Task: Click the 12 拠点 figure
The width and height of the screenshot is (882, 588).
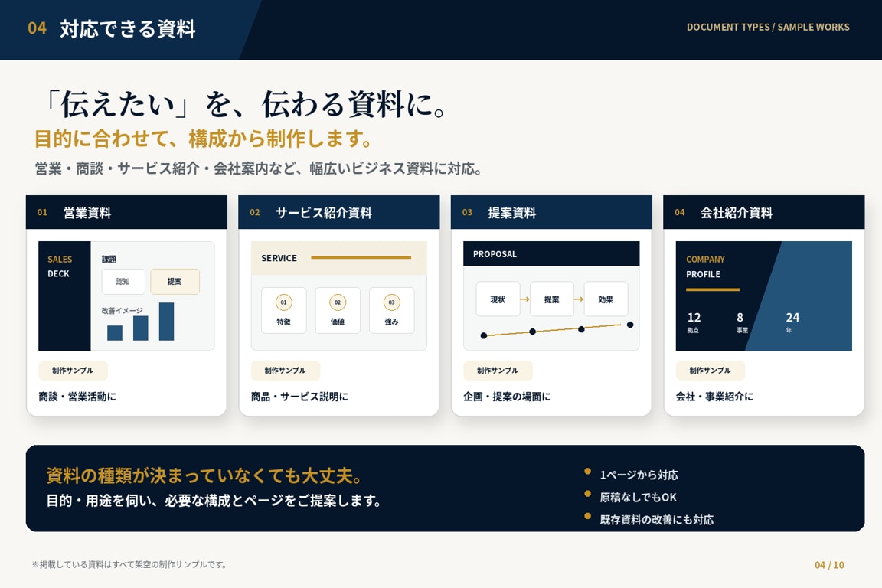Action: [x=694, y=322]
